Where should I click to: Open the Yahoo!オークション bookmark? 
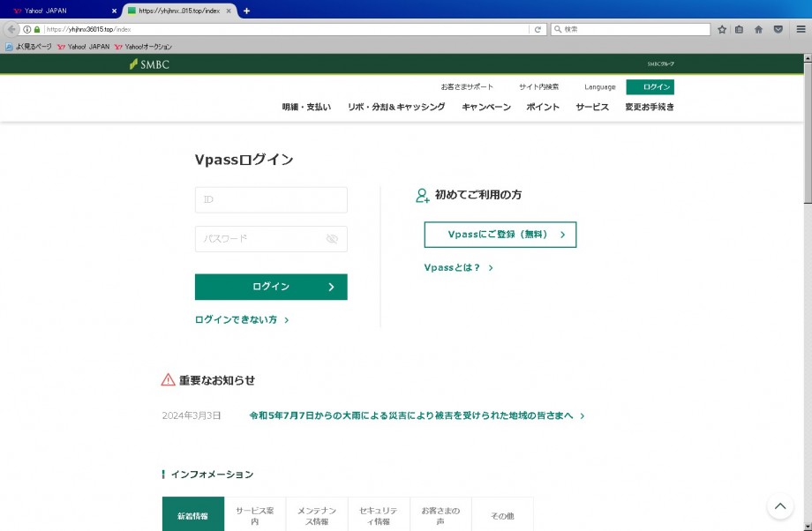click(x=143, y=47)
